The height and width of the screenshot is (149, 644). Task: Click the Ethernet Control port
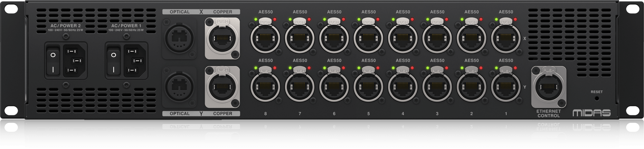point(549,87)
